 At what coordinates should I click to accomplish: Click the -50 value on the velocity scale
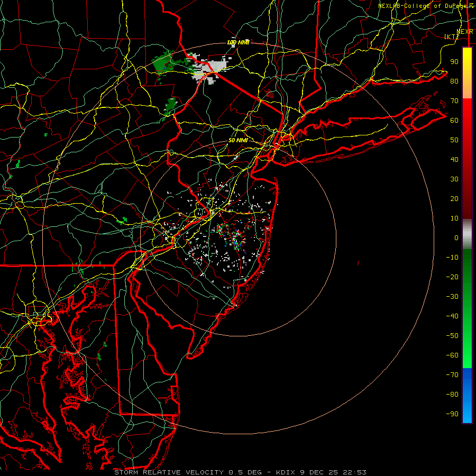(452, 336)
